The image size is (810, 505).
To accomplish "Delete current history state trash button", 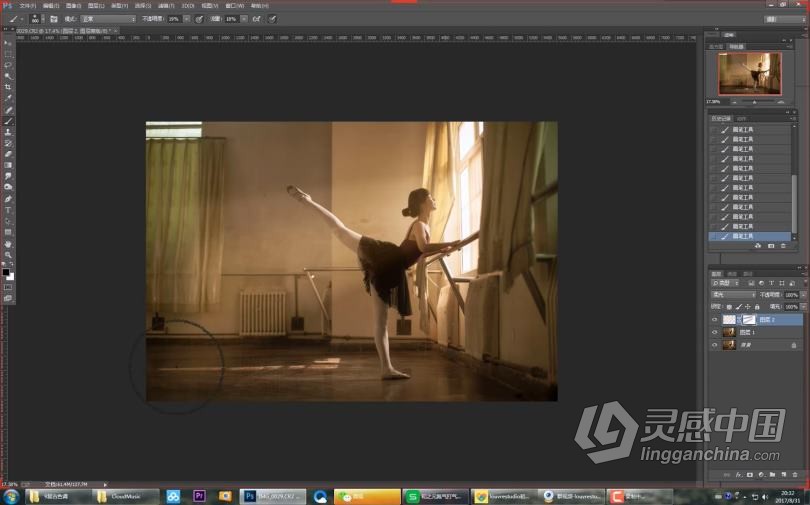I will (783, 246).
